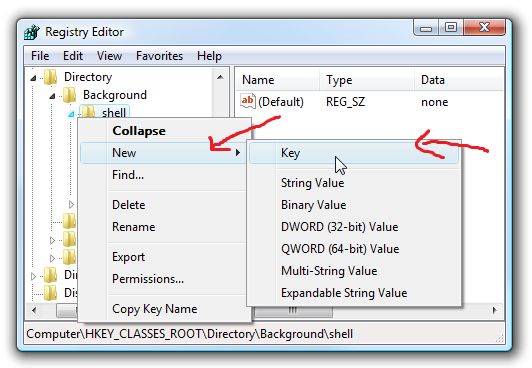Click the REG_SZ type cell
Image resolution: width=532 pixels, height=368 pixels.
pyautogui.click(x=345, y=102)
